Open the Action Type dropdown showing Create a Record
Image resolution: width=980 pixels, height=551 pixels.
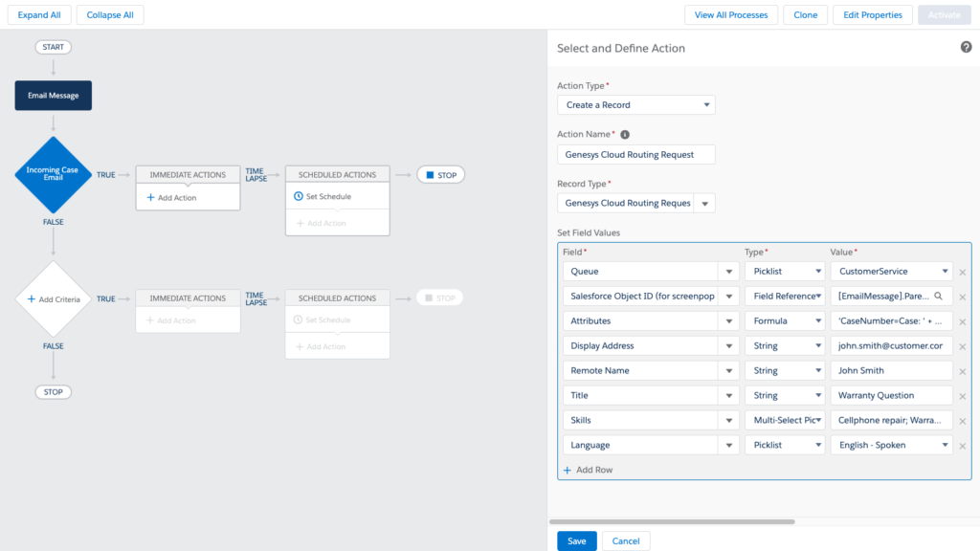(x=635, y=104)
